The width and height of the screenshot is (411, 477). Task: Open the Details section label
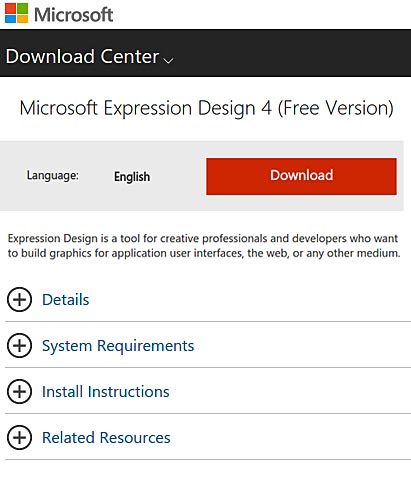pos(66,299)
